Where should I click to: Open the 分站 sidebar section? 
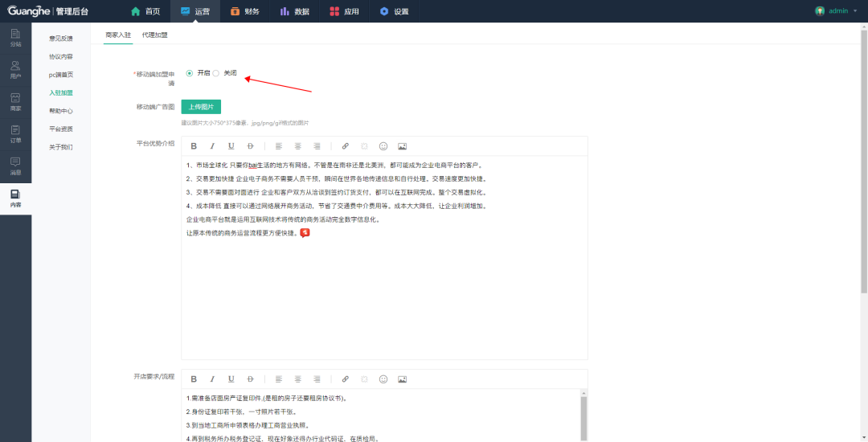tap(15, 38)
